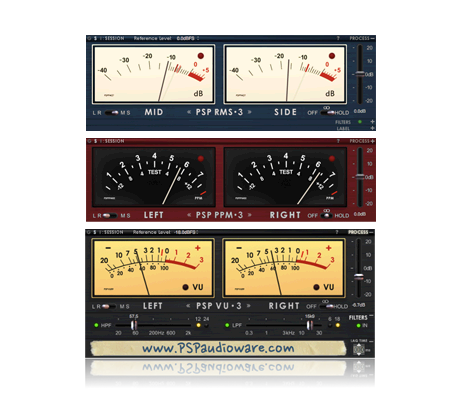
Task: Select the 12 dB HPF slope LED
Action: click(x=198, y=325)
